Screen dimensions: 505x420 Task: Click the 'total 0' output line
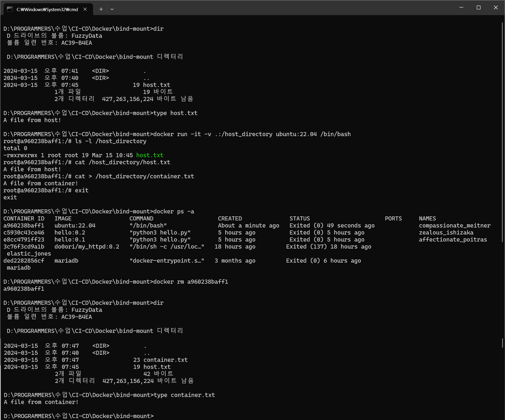[x=15, y=148]
